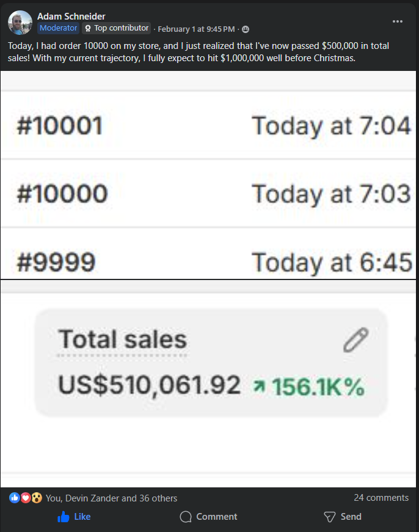Toggle the Like reaction on the post
Viewport: 419px width, 532px height.
(x=73, y=517)
